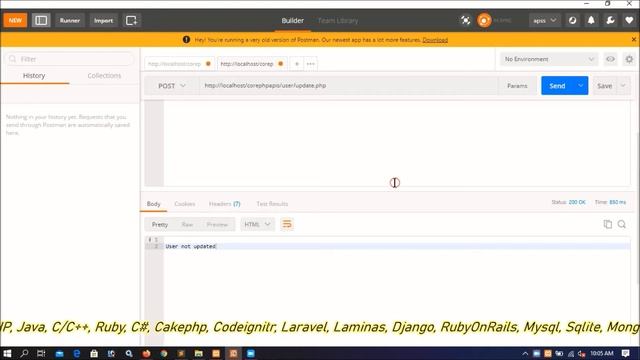640x360 pixels.
Task: Open the Windows Action Center icon
Action: [x=625, y=353]
